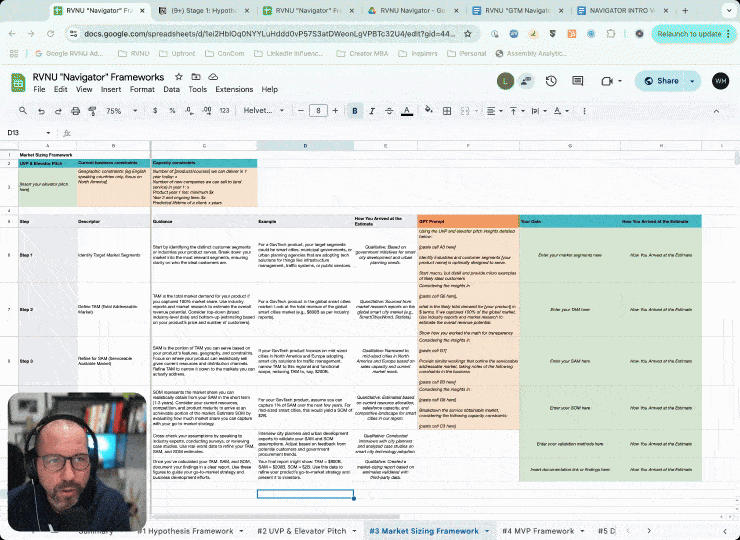Click the merge cells icon

point(465,111)
